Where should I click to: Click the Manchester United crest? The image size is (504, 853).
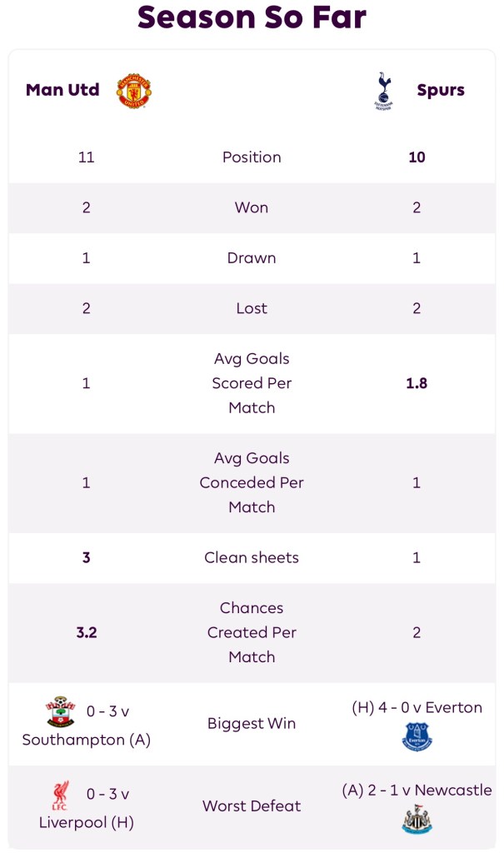[x=133, y=91]
